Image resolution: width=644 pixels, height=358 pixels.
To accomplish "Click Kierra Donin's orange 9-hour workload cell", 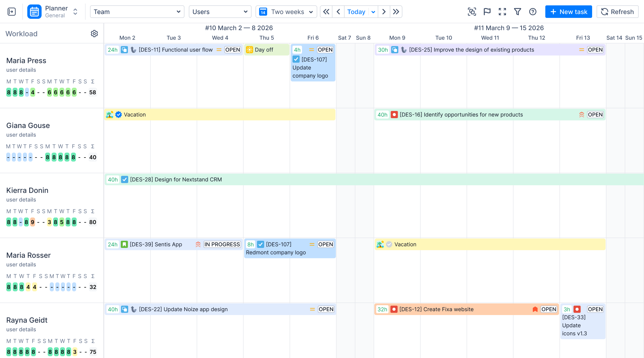I will tap(32, 222).
